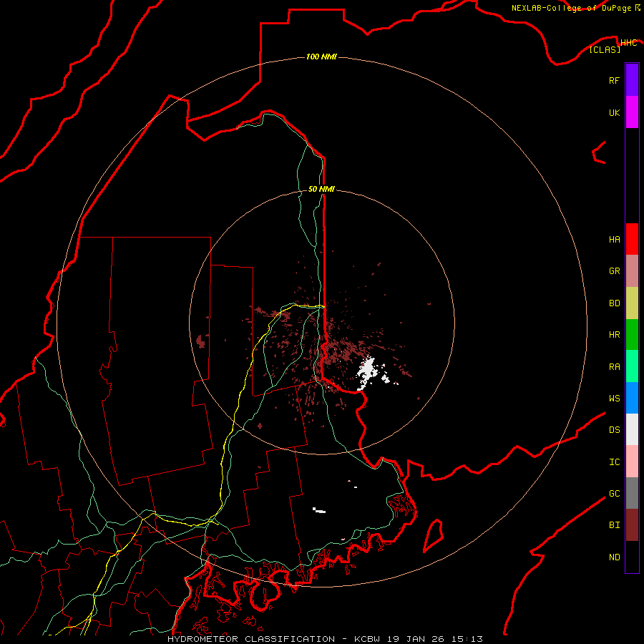Click the magenta UK legend swatch
The width and height of the screenshot is (644, 644).
[632, 112]
